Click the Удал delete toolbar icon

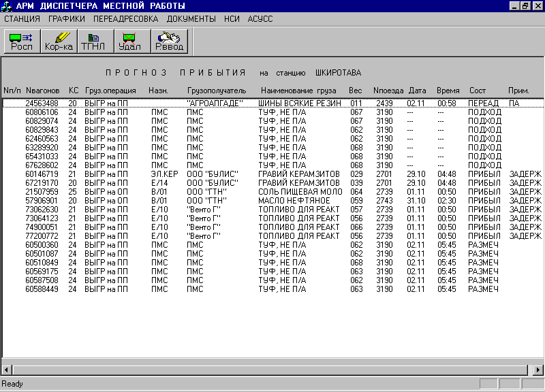[x=132, y=42]
